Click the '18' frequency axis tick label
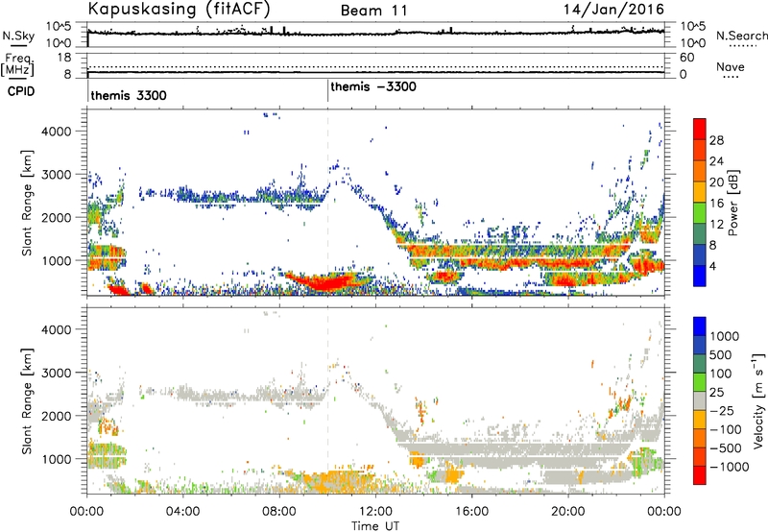Viewport: 768px width, 532px height. (x=65, y=58)
